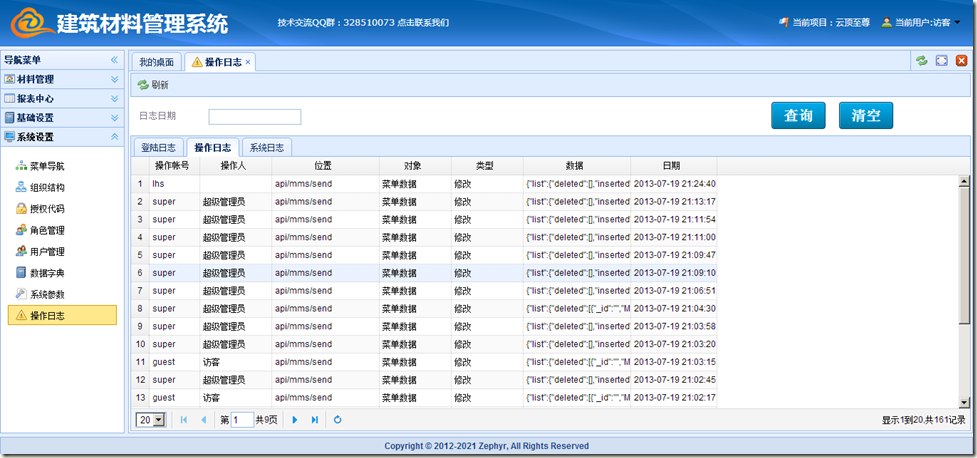Open 菜单导航 in the sidebar
977x458 pixels.
46,166
